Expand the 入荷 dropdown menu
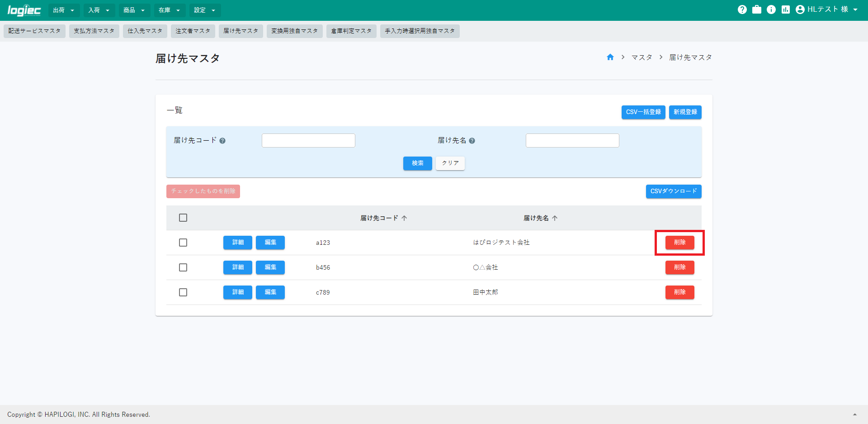The height and width of the screenshot is (424, 868). tap(99, 10)
